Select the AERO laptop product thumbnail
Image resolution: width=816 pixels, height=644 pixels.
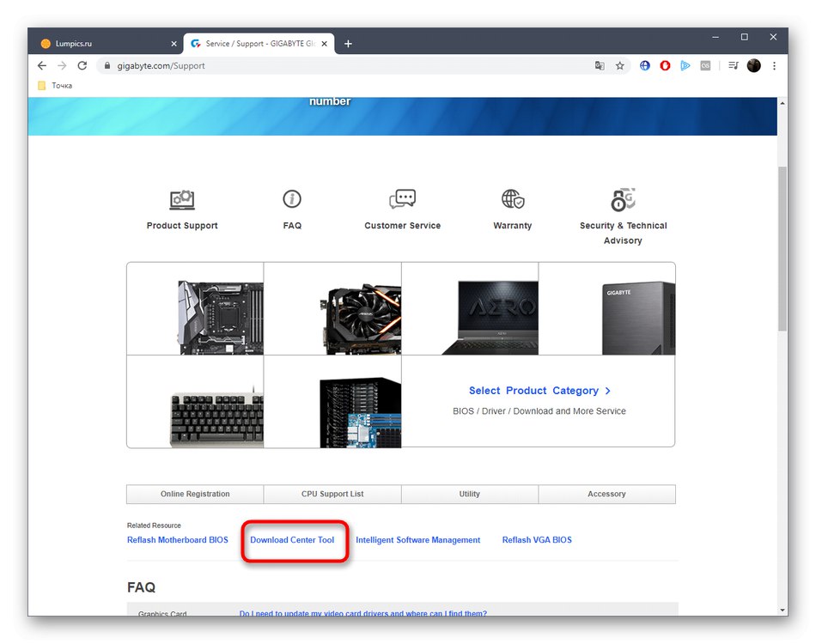click(x=470, y=309)
